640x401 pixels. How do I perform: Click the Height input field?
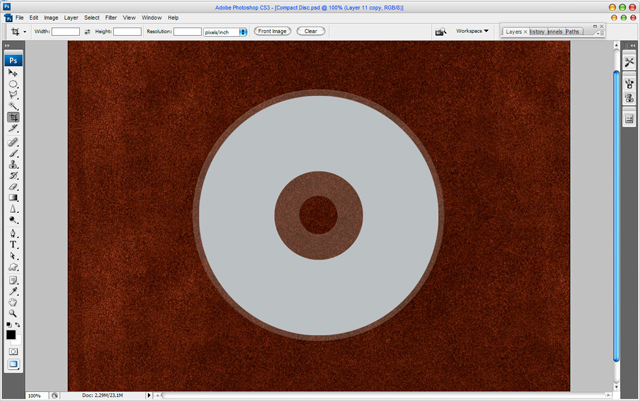tap(127, 31)
